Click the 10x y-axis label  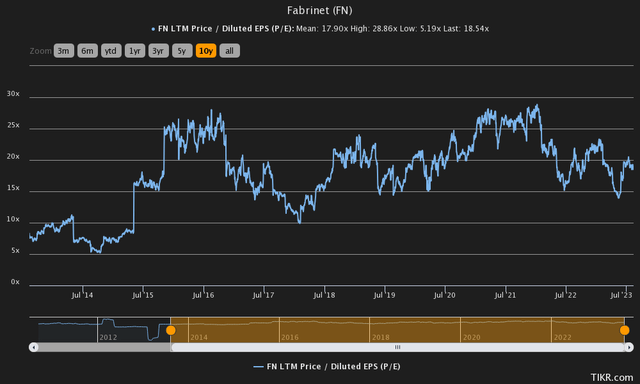pyautogui.click(x=13, y=219)
